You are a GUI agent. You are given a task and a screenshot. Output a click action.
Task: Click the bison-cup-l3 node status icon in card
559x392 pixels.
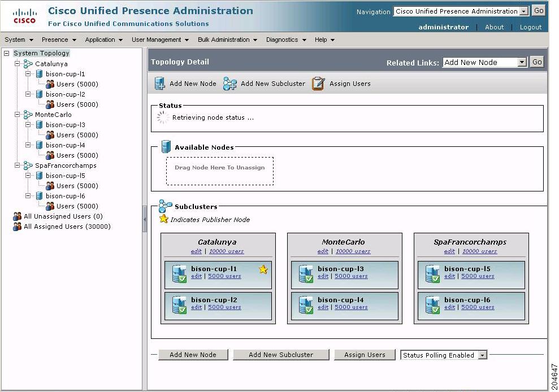(x=306, y=274)
